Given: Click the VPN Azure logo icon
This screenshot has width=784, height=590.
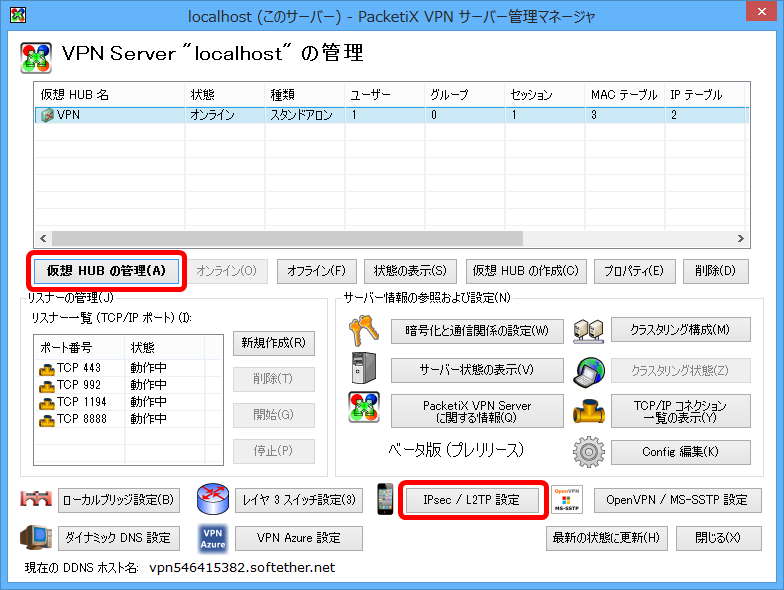Looking at the screenshot, I should pyautogui.click(x=213, y=538).
